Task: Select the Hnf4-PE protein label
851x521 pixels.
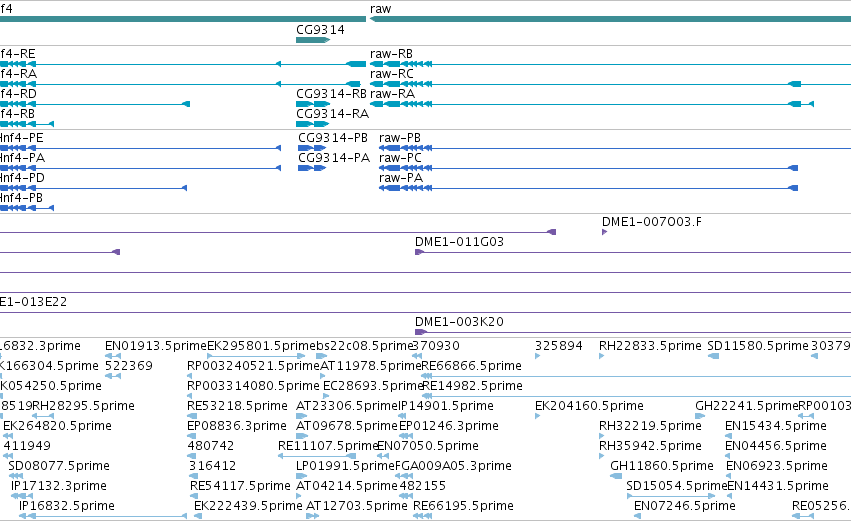Action: [x=22, y=138]
